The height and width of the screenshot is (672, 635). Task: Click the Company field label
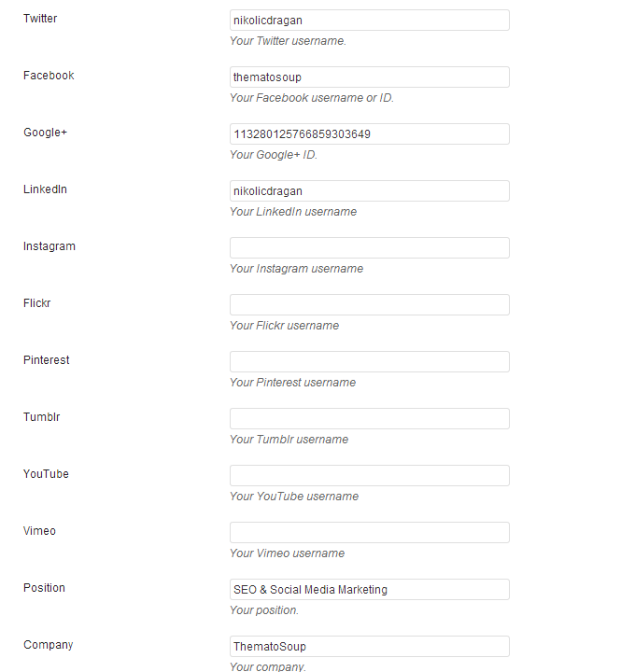(48, 645)
